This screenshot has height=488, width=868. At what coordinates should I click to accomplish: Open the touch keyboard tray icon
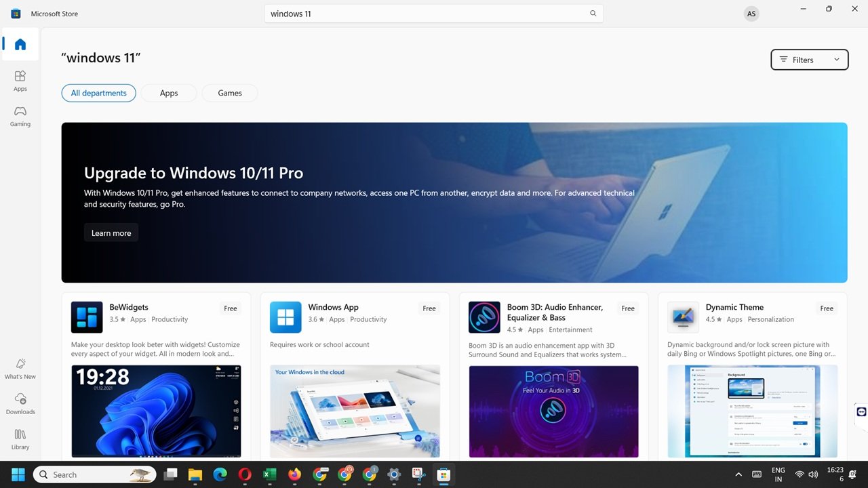pos(757,474)
